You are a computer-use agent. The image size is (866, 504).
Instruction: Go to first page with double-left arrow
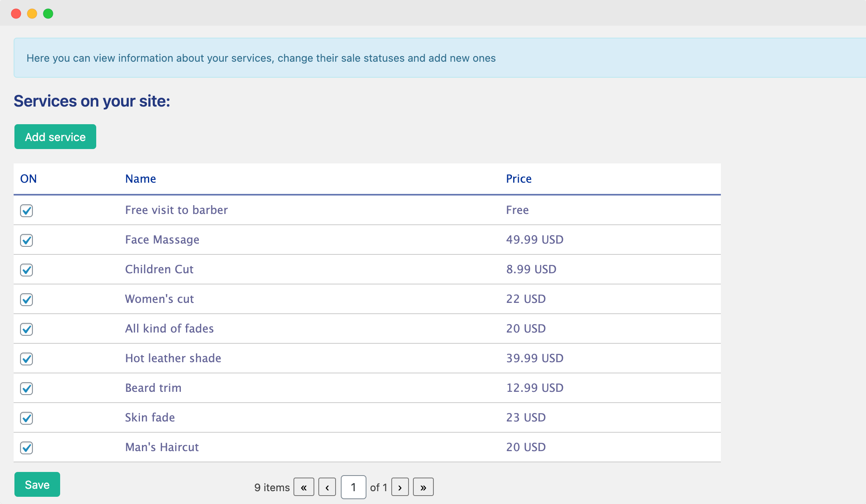(304, 487)
